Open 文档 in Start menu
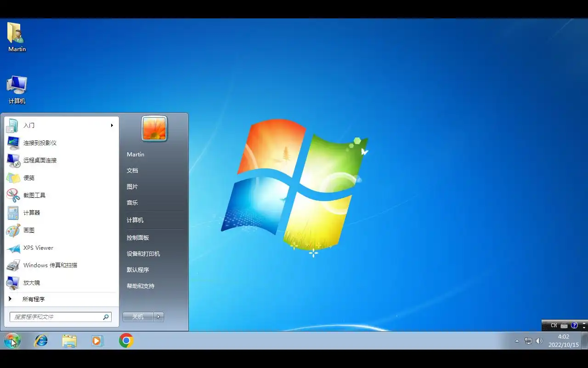The image size is (588, 368). [x=132, y=170]
